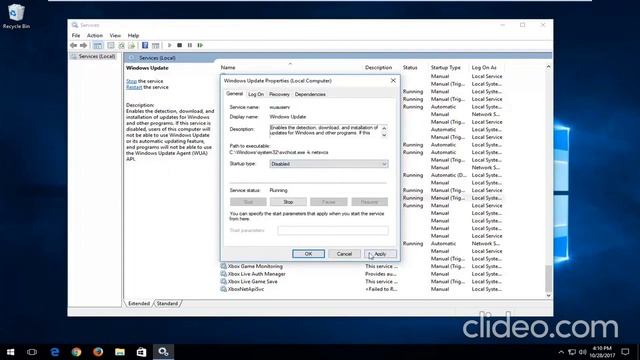Select Xbox Game Monitoring service gear icon
Image resolution: width=640 pixels, height=360 pixels.
tap(224, 266)
